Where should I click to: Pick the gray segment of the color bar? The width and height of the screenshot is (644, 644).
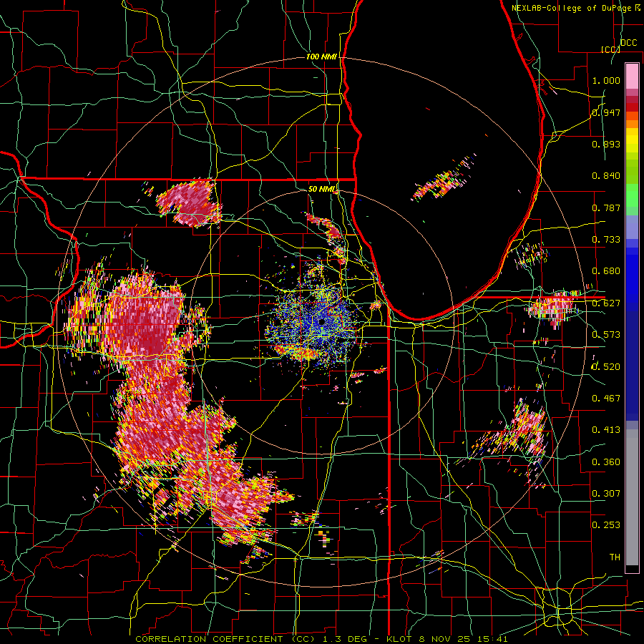coord(632,497)
